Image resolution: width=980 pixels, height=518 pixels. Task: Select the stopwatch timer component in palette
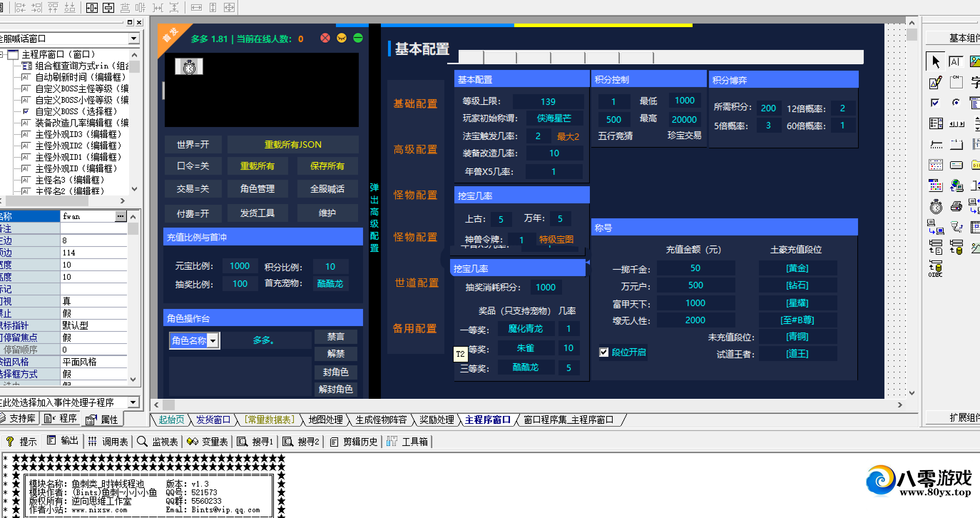[x=935, y=206]
